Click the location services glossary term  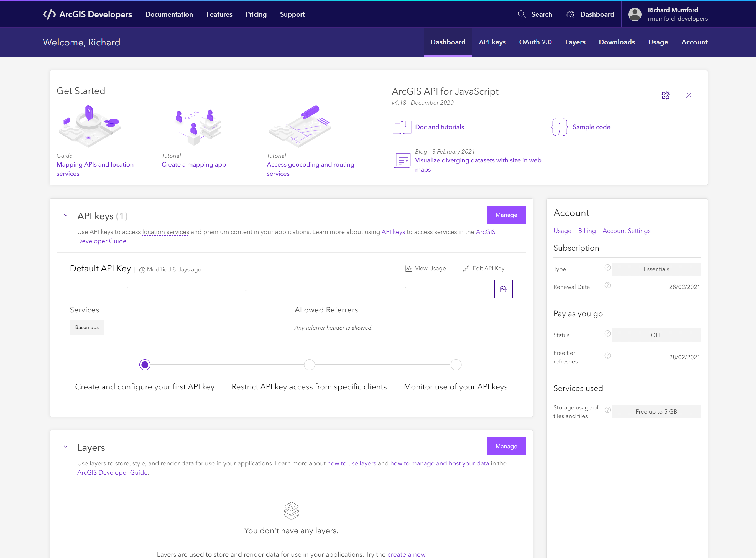[166, 232]
